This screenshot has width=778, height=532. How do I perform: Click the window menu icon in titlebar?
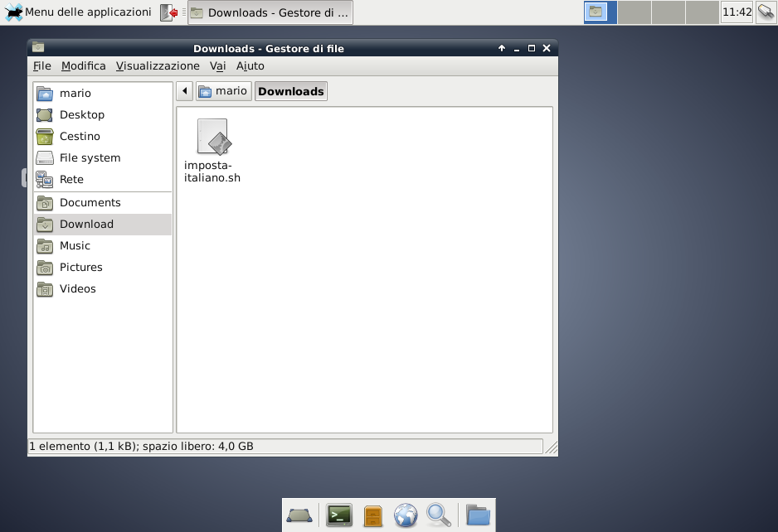point(38,47)
